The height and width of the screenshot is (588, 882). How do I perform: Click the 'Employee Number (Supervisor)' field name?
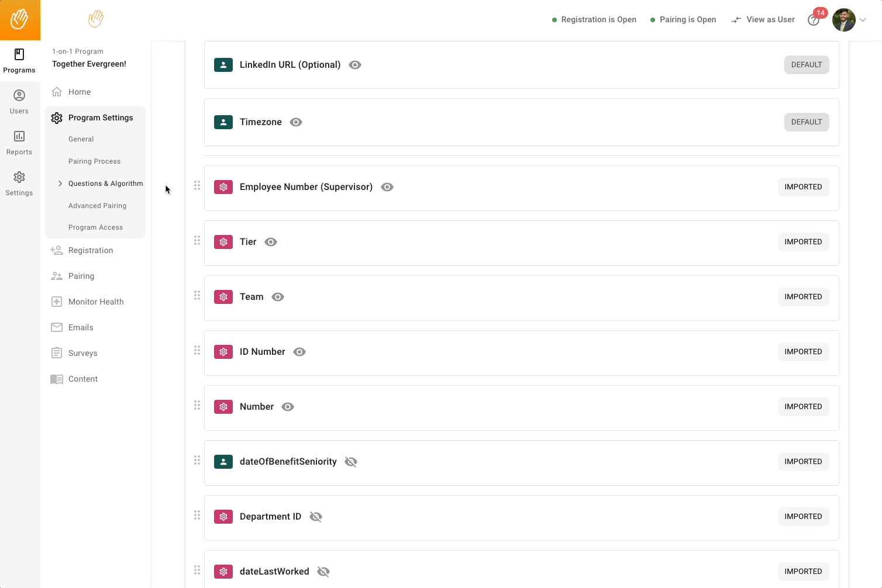[306, 187]
